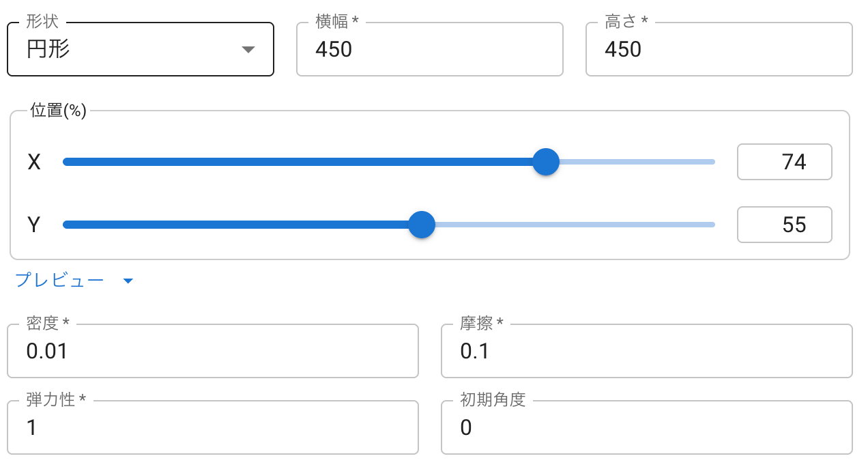This screenshot has height=467, width=868.
Task: Click the triangle icon beside プレビュー
Action: pos(128,281)
